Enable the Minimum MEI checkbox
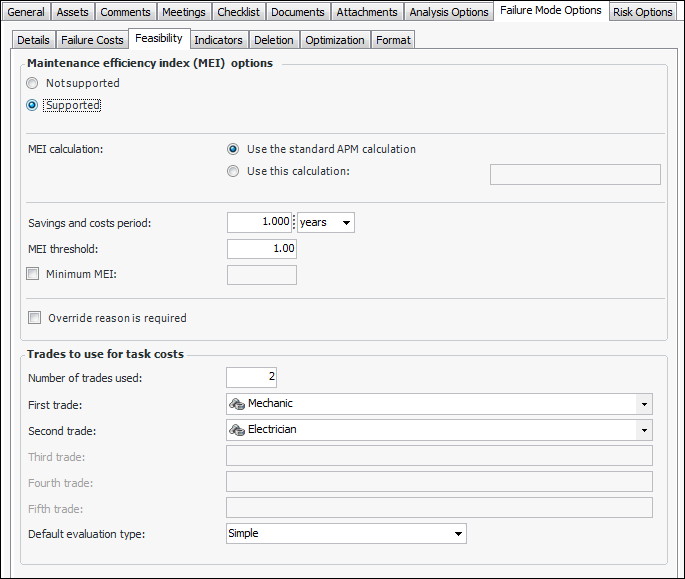The image size is (685, 579). (x=33, y=274)
